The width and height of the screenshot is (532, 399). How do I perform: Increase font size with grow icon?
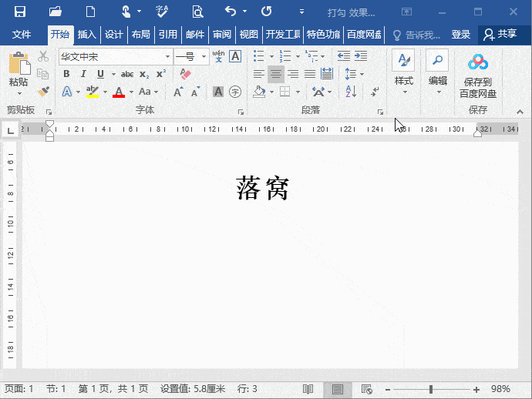pos(178,92)
